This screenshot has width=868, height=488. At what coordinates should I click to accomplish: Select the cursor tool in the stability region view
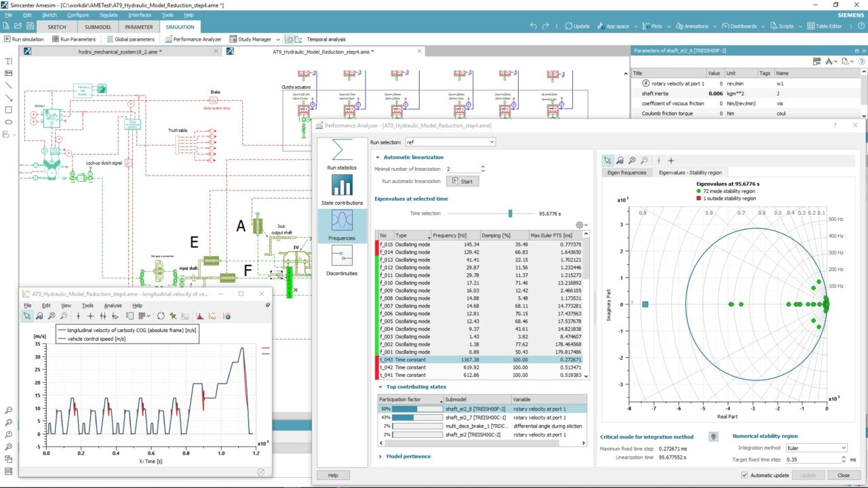tap(608, 160)
